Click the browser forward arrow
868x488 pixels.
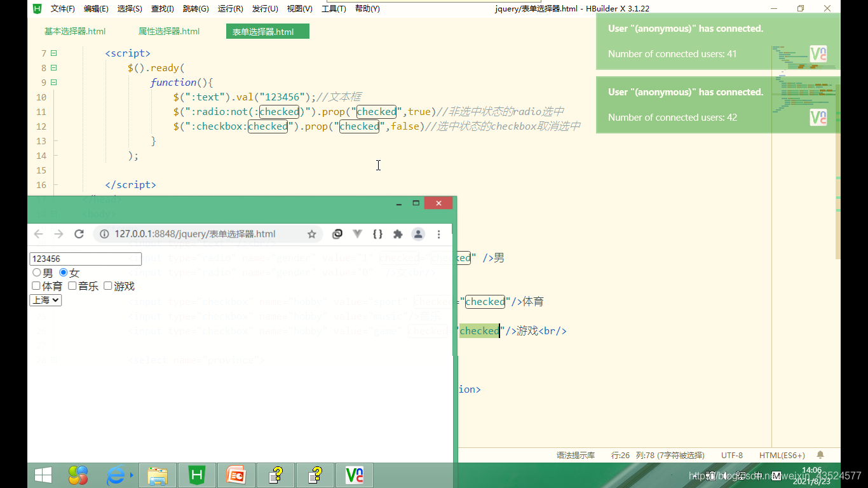[x=59, y=234]
